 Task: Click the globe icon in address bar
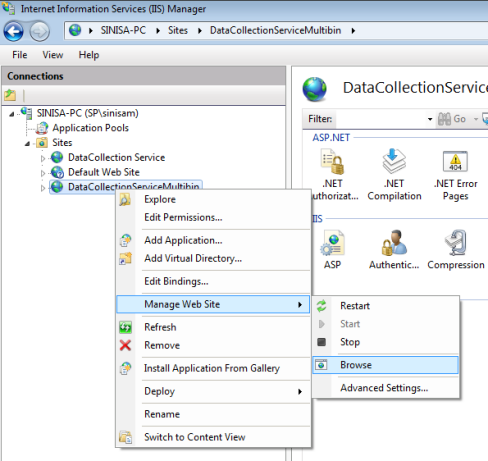tap(75, 30)
